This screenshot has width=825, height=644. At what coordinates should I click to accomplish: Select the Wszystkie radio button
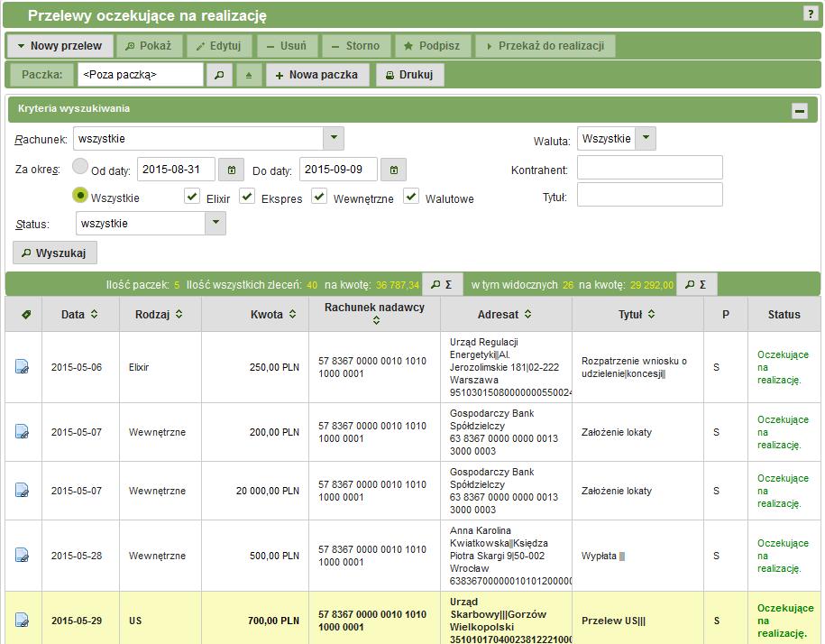(79, 195)
